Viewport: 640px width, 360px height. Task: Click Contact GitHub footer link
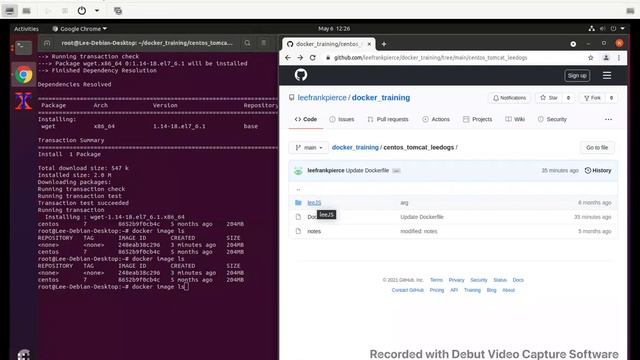point(408,290)
